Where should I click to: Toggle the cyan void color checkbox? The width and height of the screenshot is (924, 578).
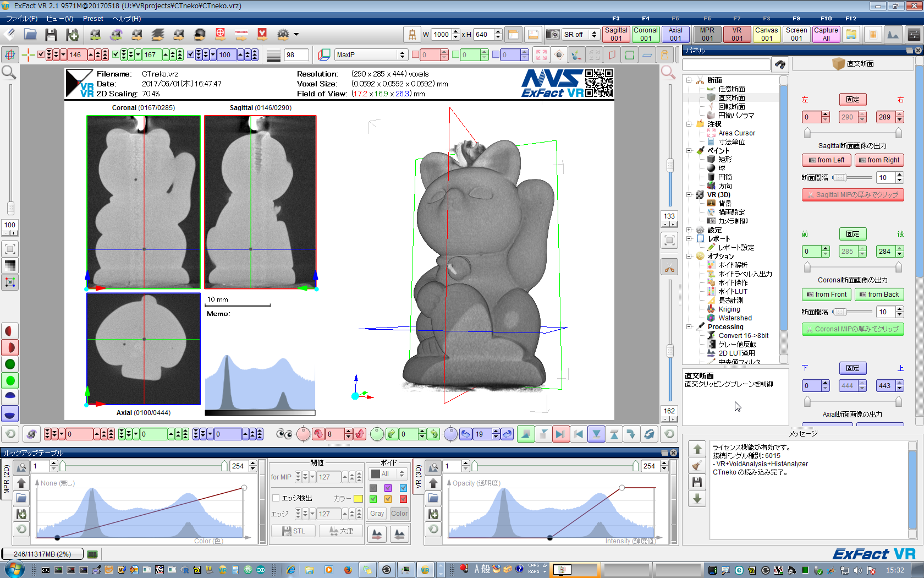pos(403,488)
